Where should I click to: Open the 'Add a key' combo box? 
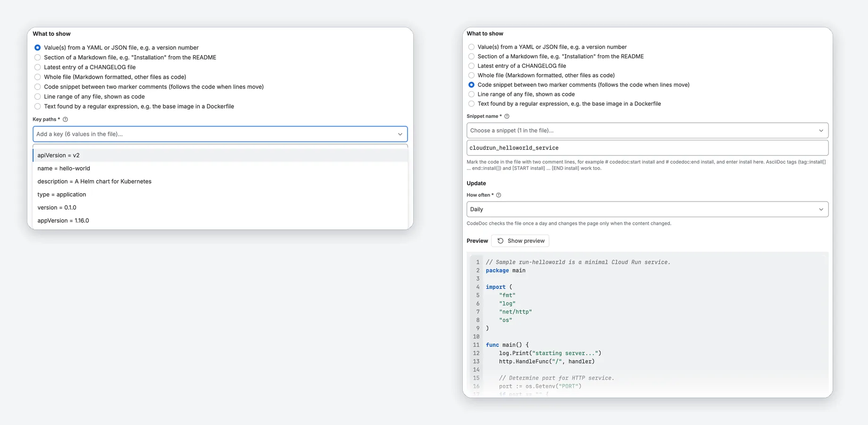[x=220, y=134]
